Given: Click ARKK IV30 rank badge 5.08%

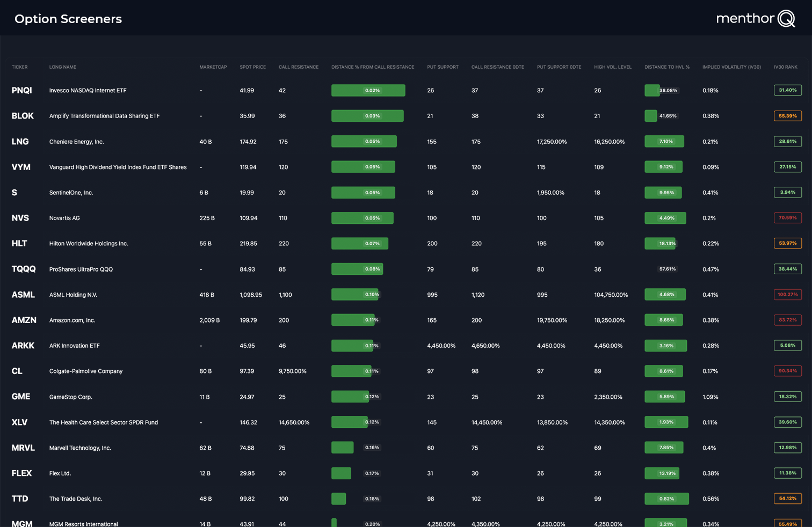Looking at the screenshot, I should [x=788, y=346].
